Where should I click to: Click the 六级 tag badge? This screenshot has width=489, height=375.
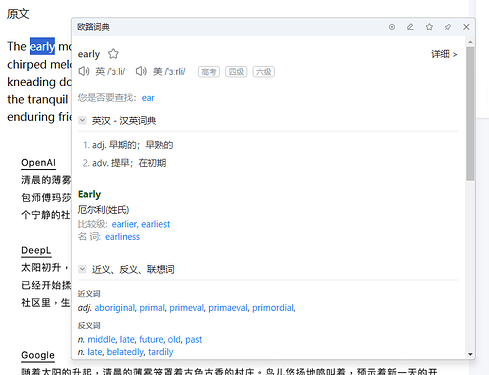coord(264,72)
